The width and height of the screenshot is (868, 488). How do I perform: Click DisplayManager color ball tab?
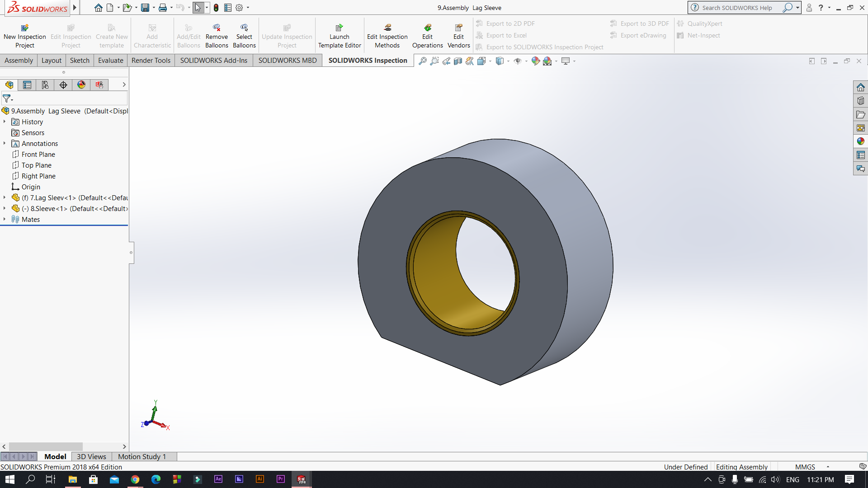[x=81, y=84]
